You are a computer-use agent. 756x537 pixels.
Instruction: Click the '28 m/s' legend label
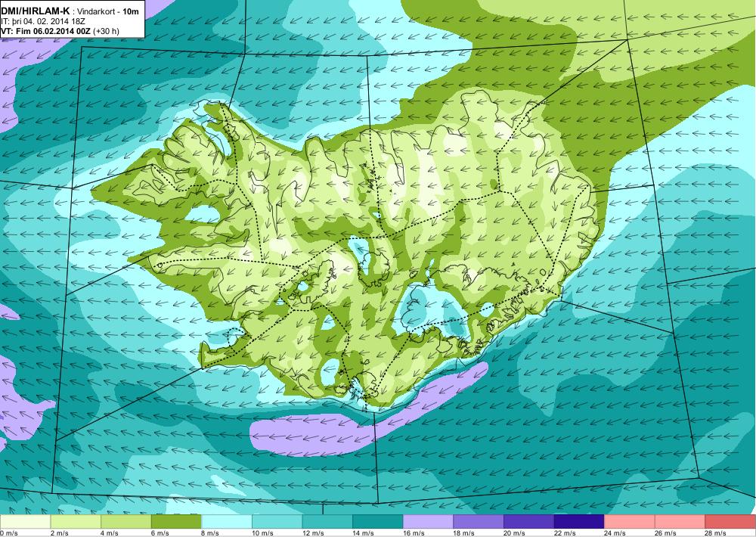pos(717,533)
